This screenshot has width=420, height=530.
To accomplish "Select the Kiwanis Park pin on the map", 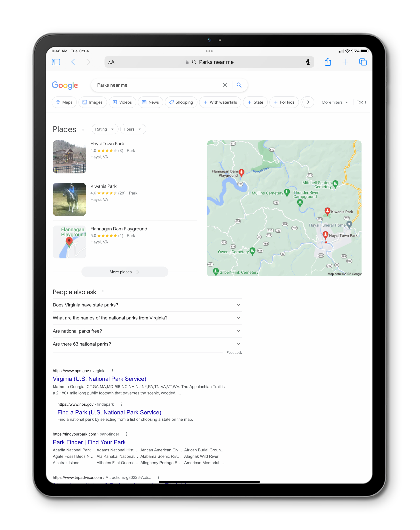I will tap(327, 211).
